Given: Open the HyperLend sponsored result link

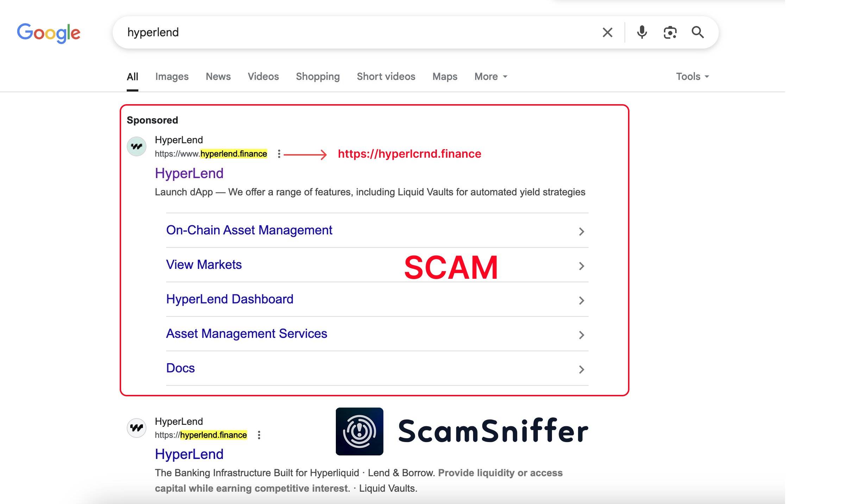Looking at the screenshot, I should click(189, 173).
